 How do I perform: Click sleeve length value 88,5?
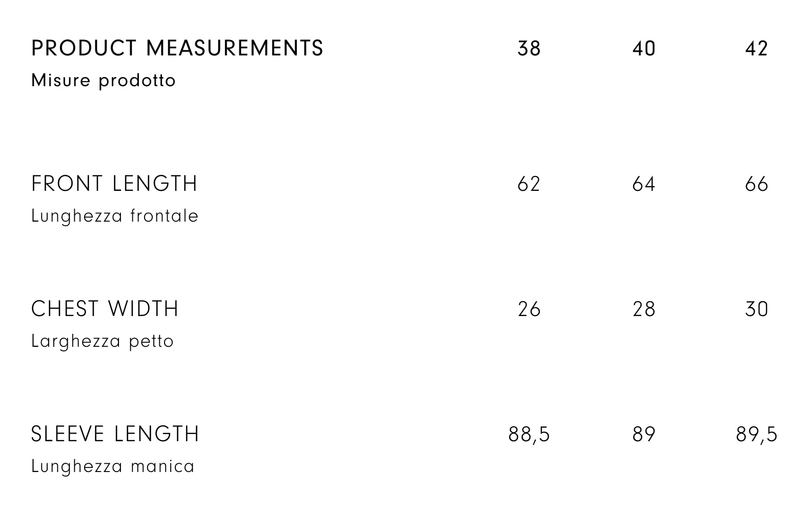pyautogui.click(x=529, y=435)
